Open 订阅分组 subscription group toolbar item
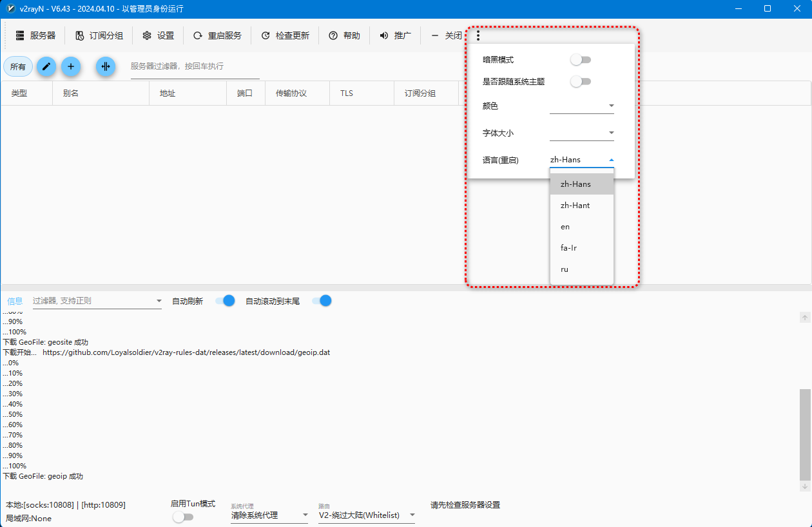Screen dimensions: 812x527 point(99,35)
